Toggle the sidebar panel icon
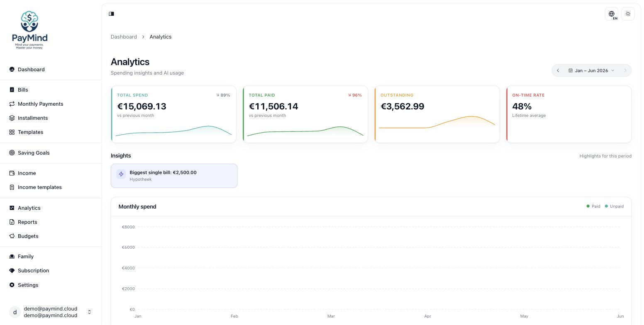644x325 pixels. (111, 14)
